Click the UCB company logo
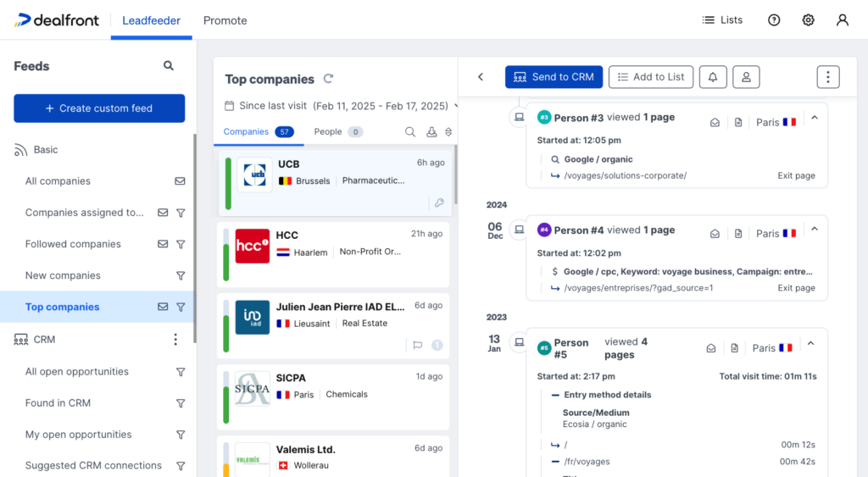The width and height of the screenshot is (868, 477). coord(254,175)
